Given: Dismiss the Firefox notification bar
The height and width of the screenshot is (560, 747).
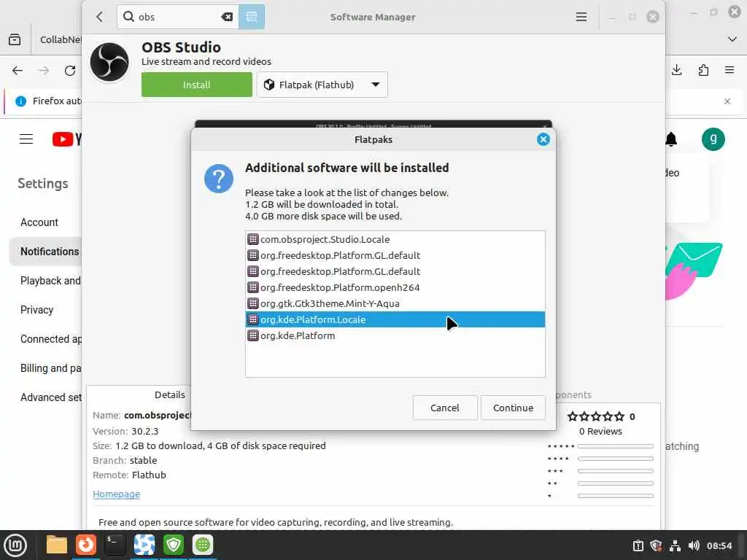Looking at the screenshot, I should (727, 101).
